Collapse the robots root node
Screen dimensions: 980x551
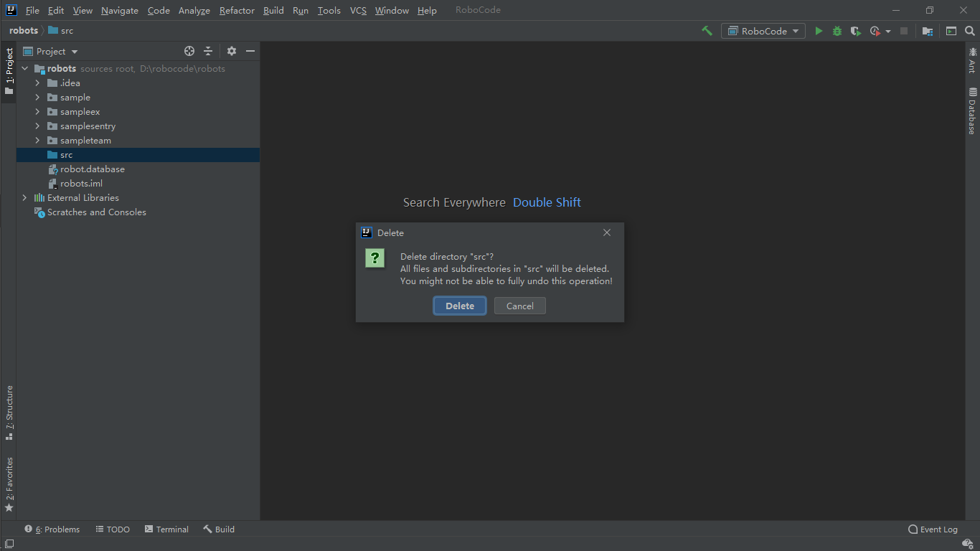(x=25, y=69)
